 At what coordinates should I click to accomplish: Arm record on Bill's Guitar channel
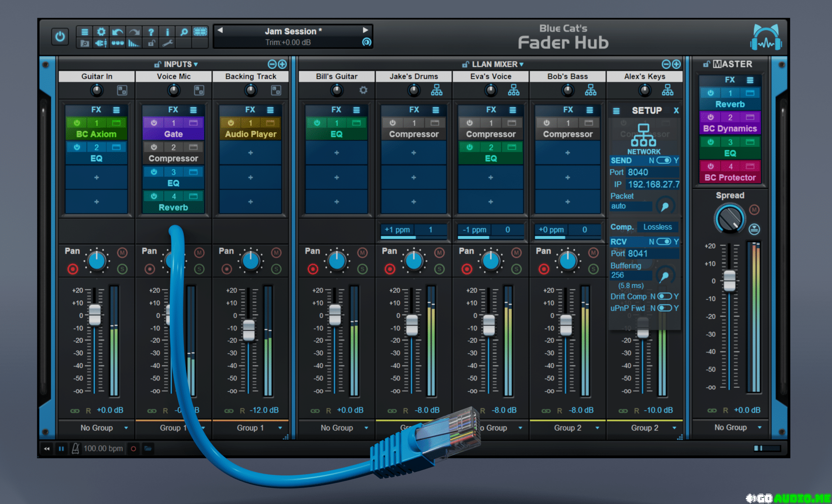(x=313, y=269)
